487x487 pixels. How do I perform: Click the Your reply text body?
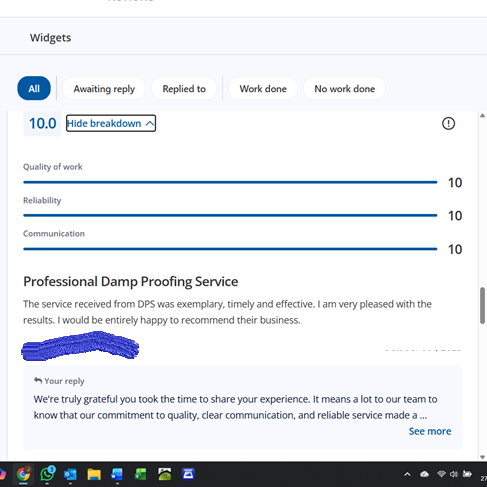pos(235,407)
